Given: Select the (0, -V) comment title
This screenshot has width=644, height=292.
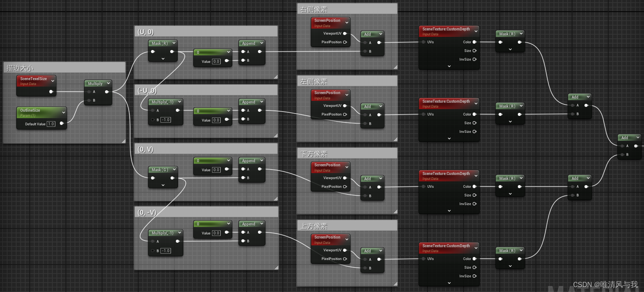Looking at the screenshot, I should pos(147,212).
